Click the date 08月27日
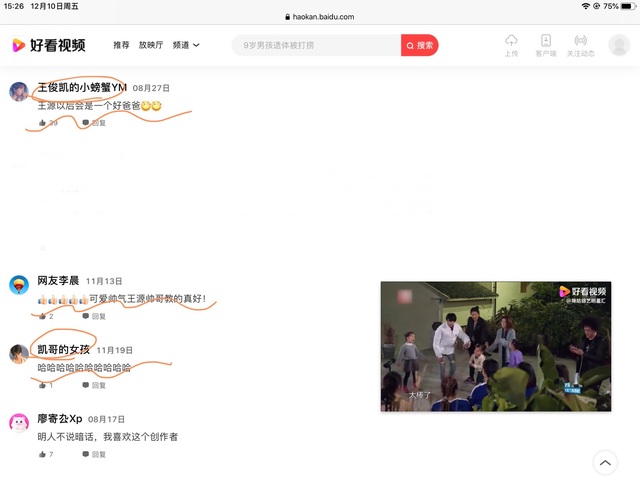This screenshot has height=480, width=640. click(151, 88)
